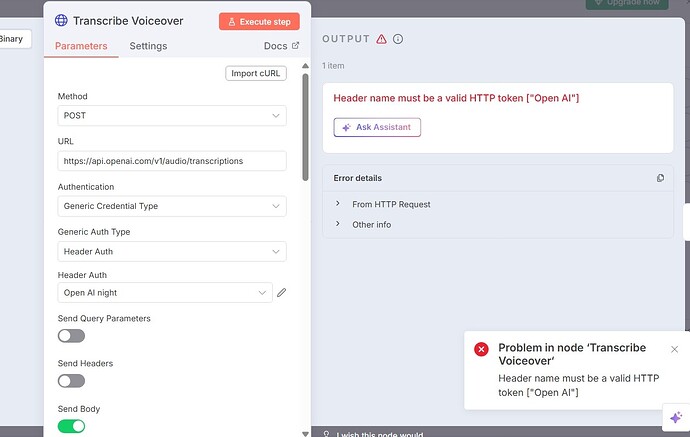
Task: Click the red header name error message
Action: coord(456,98)
